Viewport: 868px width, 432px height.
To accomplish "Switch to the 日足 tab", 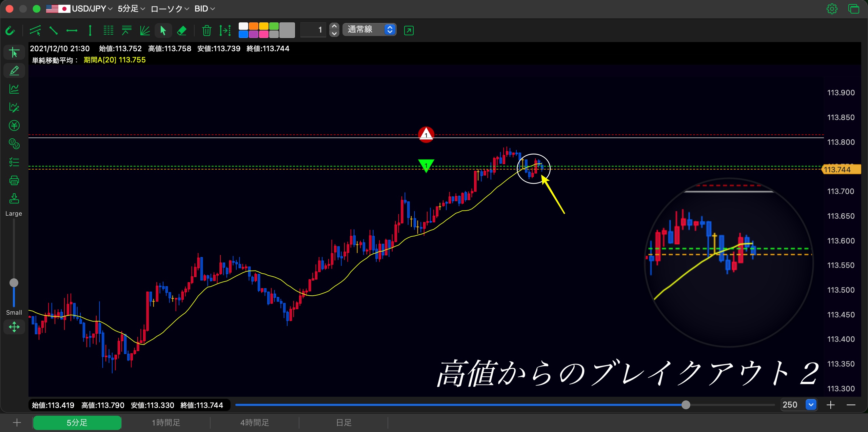I will click(343, 423).
